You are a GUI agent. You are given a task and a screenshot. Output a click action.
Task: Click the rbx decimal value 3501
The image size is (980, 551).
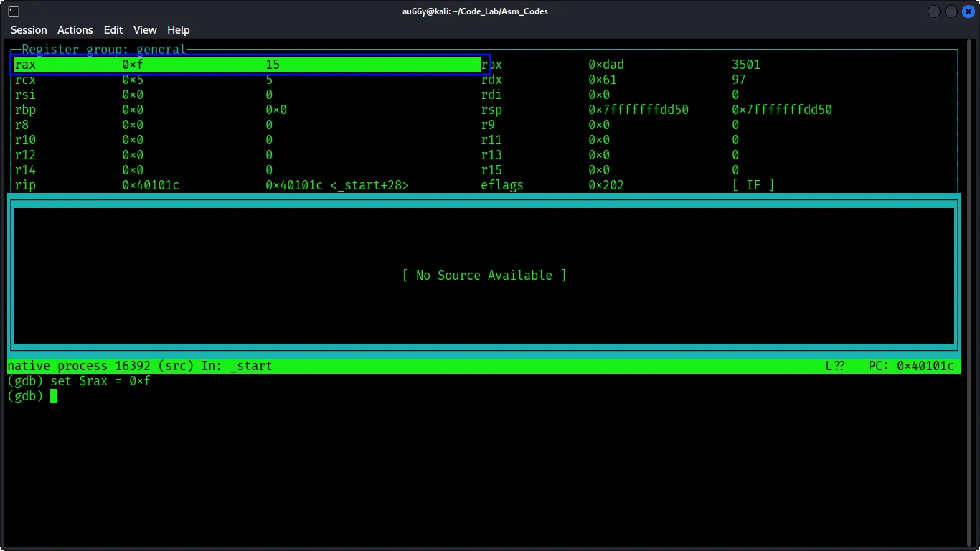(x=746, y=65)
